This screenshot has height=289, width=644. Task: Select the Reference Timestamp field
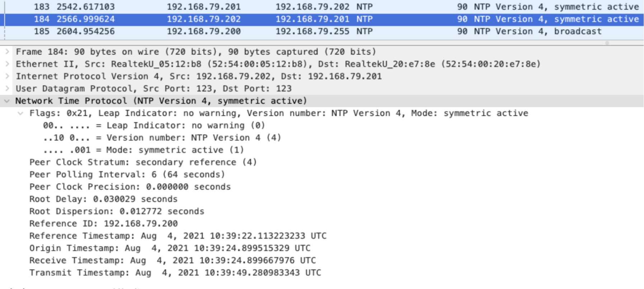177,236
